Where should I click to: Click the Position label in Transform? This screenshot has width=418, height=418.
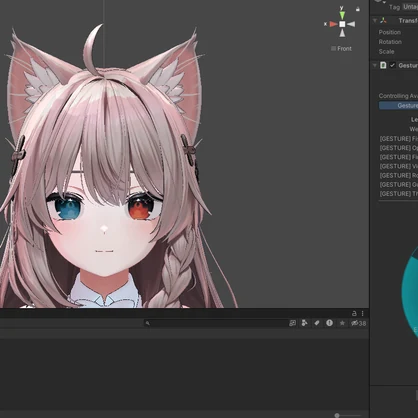click(x=390, y=32)
